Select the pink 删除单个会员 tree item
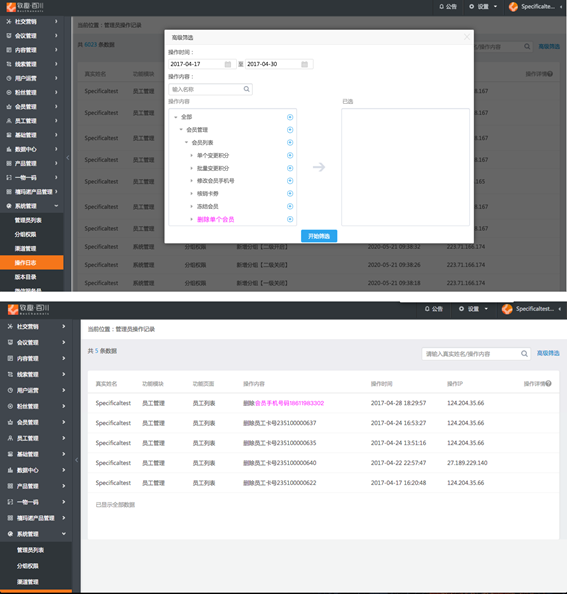The height and width of the screenshot is (594, 567). [216, 219]
